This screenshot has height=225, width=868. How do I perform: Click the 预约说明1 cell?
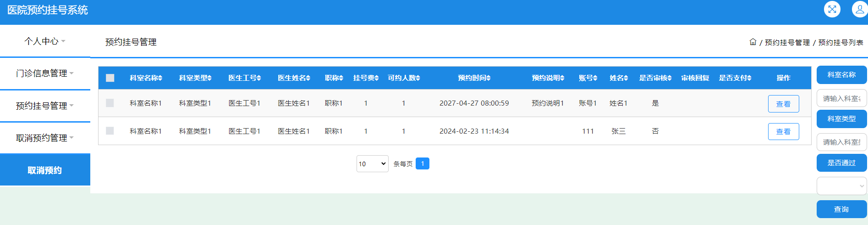(x=548, y=103)
